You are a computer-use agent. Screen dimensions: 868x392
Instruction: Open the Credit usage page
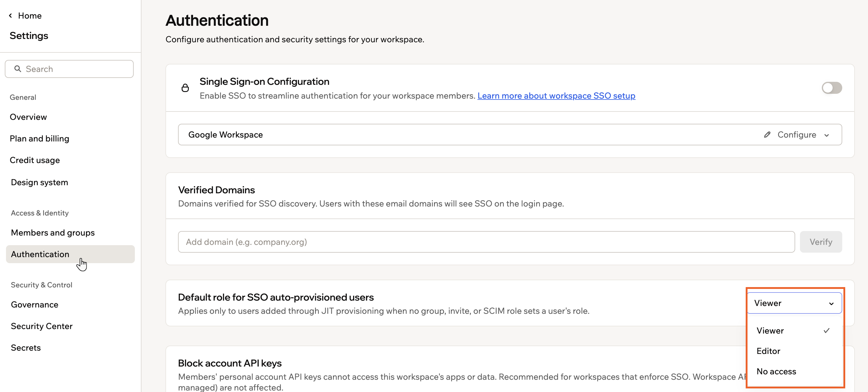[35, 160]
